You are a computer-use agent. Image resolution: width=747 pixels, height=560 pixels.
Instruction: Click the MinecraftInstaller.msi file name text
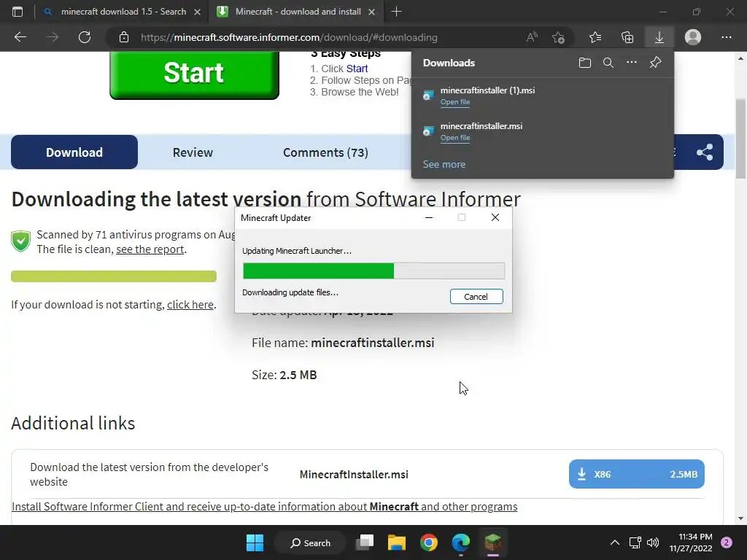click(x=354, y=474)
